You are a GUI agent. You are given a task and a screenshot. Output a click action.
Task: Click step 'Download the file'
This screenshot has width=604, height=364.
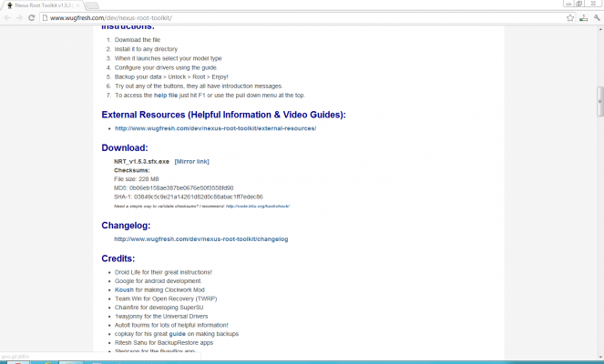pos(138,40)
